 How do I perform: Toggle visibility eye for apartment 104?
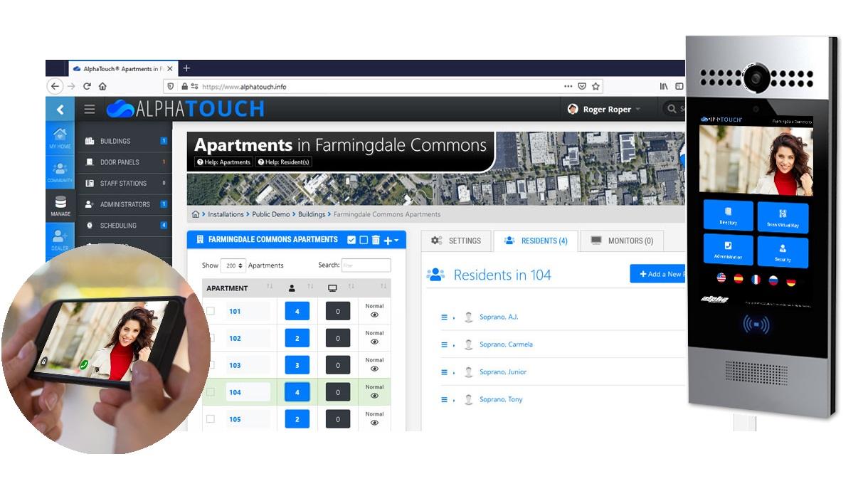(x=374, y=396)
